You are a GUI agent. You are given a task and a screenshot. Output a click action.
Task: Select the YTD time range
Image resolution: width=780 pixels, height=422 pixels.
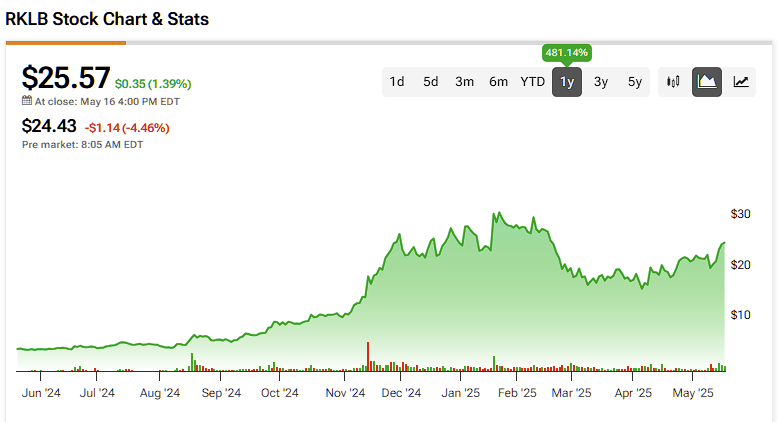[x=533, y=82]
